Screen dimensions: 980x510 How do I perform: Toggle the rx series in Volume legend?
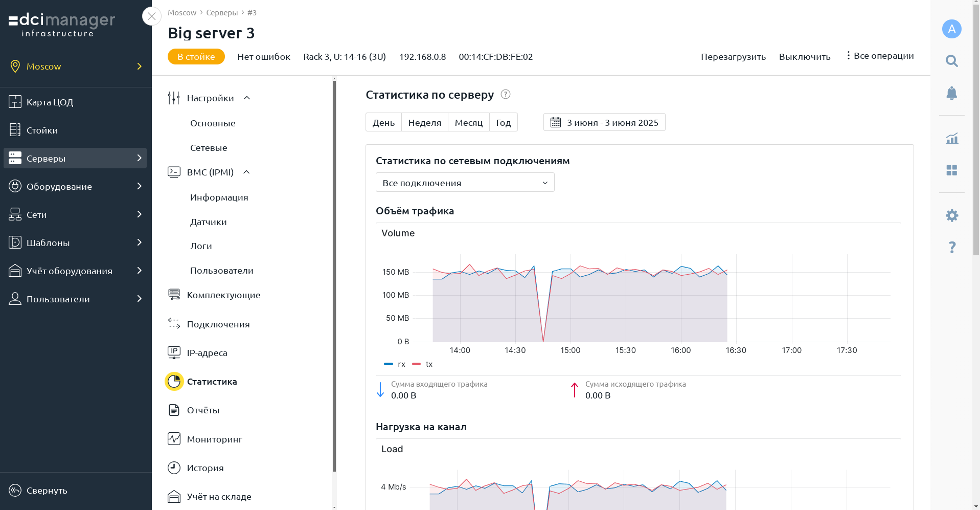pyautogui.click(x=395, y=364)
